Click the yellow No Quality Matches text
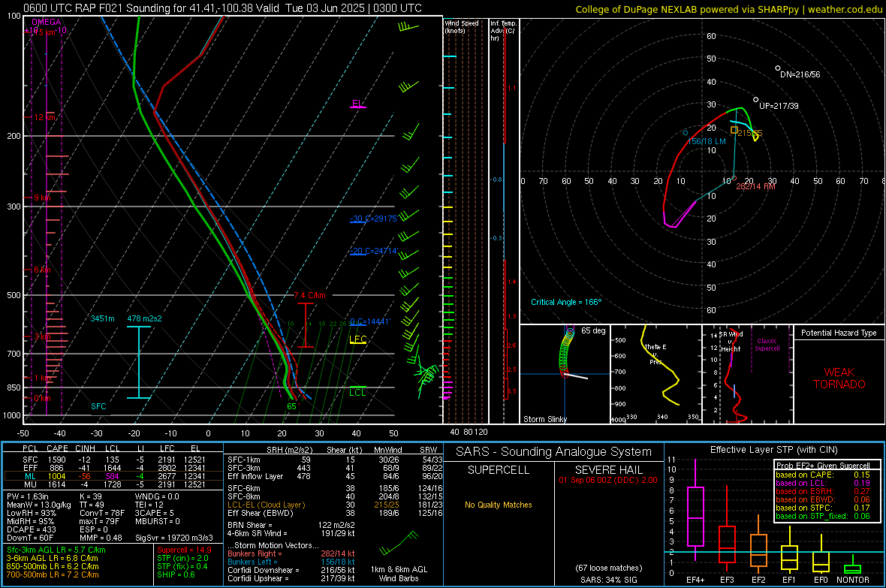Screen dimensions: 886x588 (x=499, y=505)
